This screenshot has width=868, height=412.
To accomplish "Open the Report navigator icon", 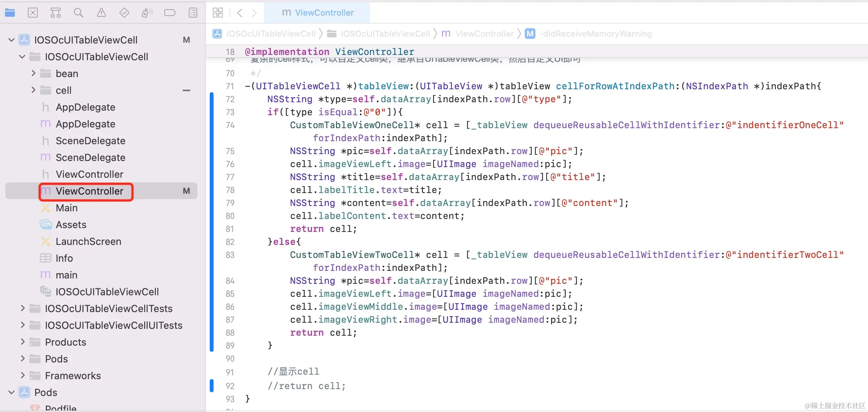I will coord(193,13).
